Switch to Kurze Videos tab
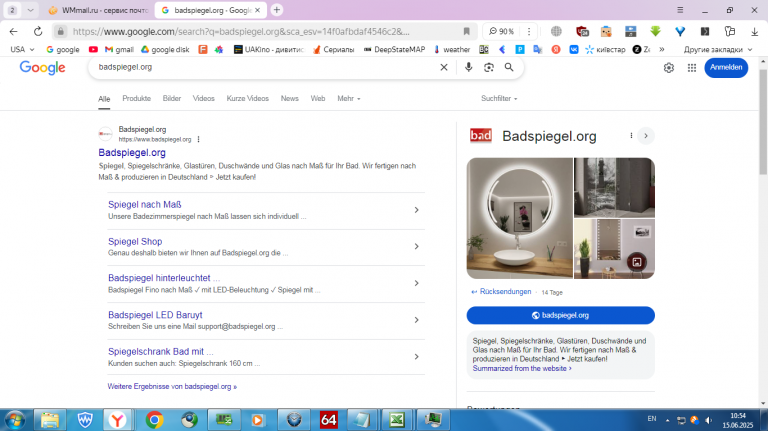 pos(248,98)
